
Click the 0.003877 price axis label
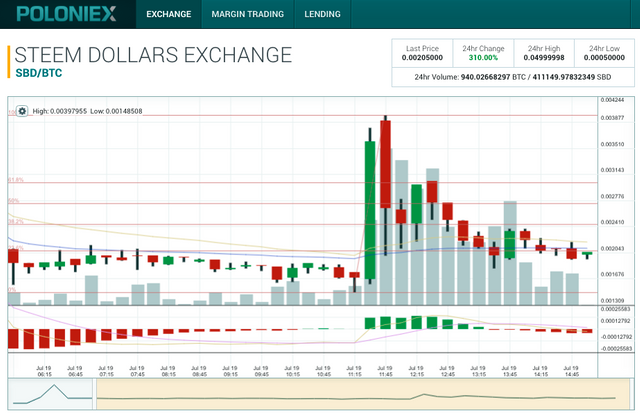tap(612, 118)
